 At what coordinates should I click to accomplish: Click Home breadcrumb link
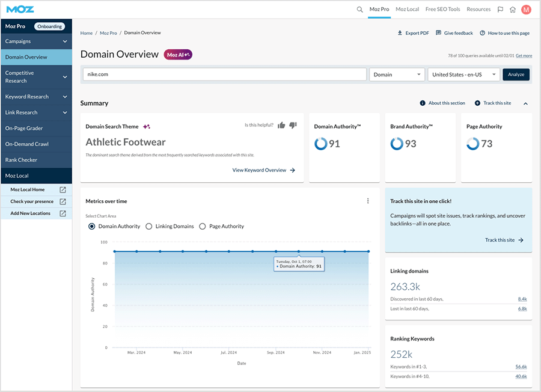(86, 33)
